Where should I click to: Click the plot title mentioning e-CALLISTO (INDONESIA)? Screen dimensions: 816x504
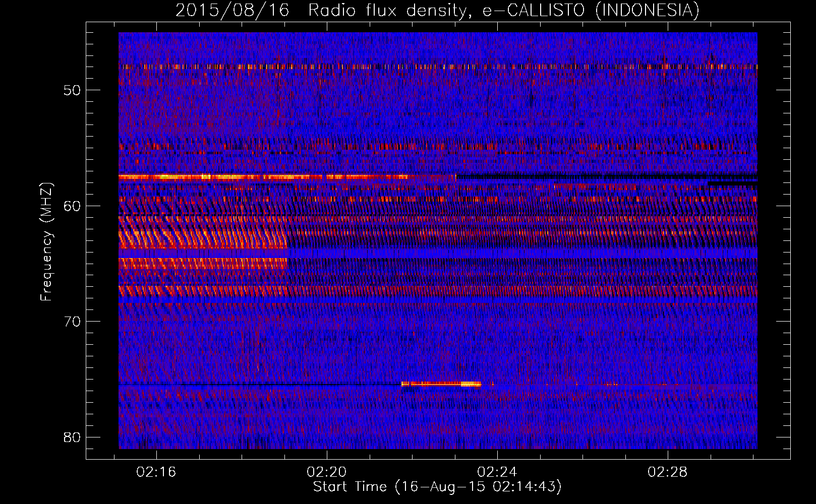tap(437, 10)
